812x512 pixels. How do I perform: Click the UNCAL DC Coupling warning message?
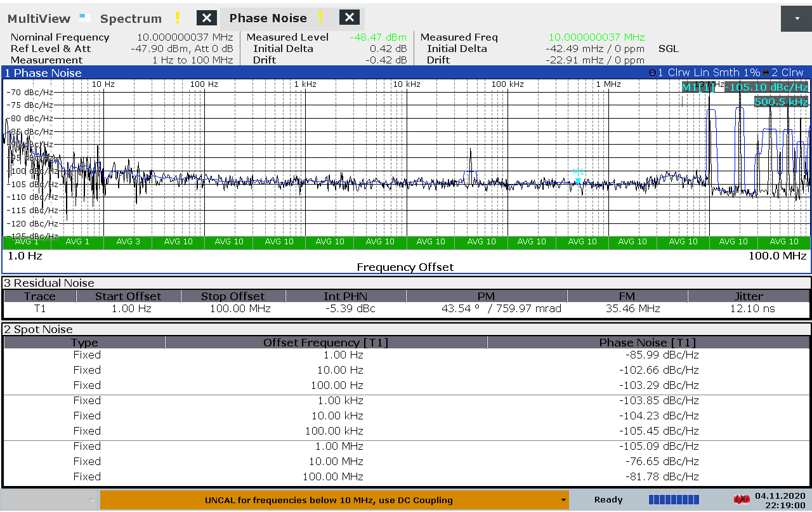tap(329, 500)
